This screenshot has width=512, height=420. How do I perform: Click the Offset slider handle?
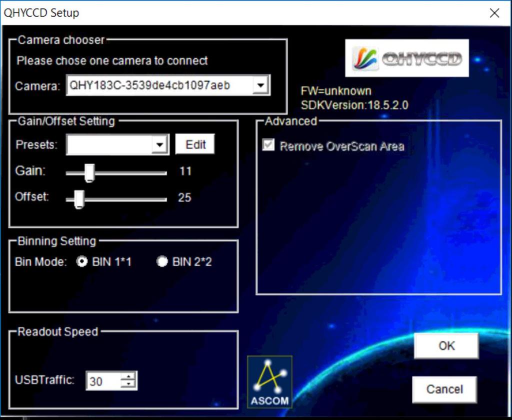(x=78, y=199)
